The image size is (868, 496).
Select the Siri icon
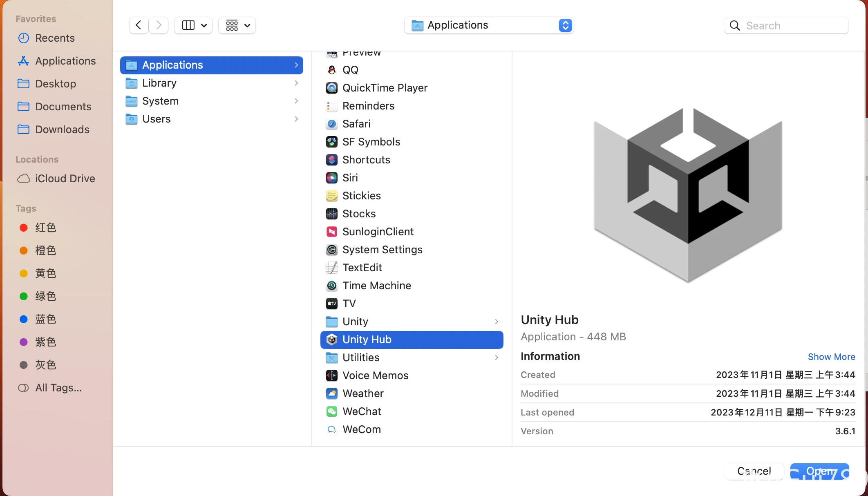(x=332, y=177)
